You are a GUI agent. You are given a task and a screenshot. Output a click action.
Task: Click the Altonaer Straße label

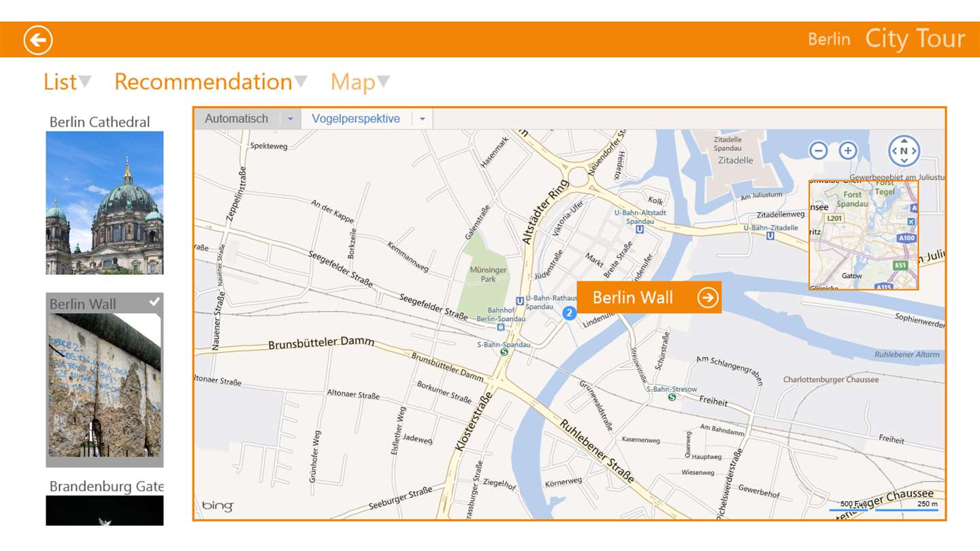pyautogui.click(x=353, y=395)
